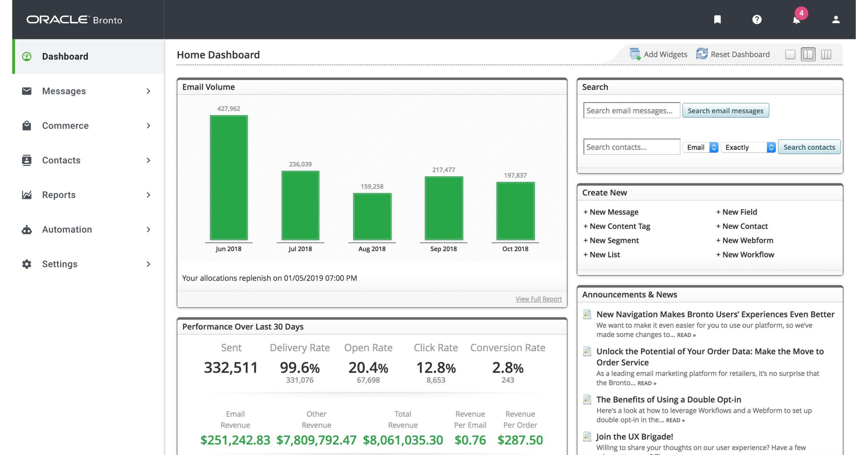Image resolution: width=868 pixels, height=455 pixels.
Task: Click the bookmark icon in the top bar
Action: point(717,20)
